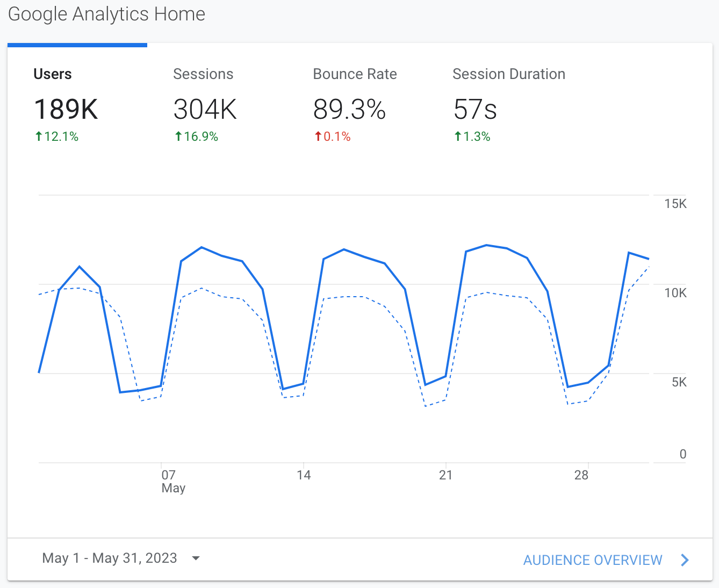The image size is (719, 588).
Task: Show the Session Duration metric tab
Action: pos(508,74)
